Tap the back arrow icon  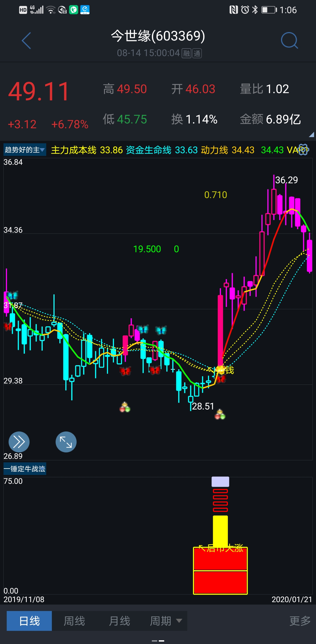coord(26,41)
